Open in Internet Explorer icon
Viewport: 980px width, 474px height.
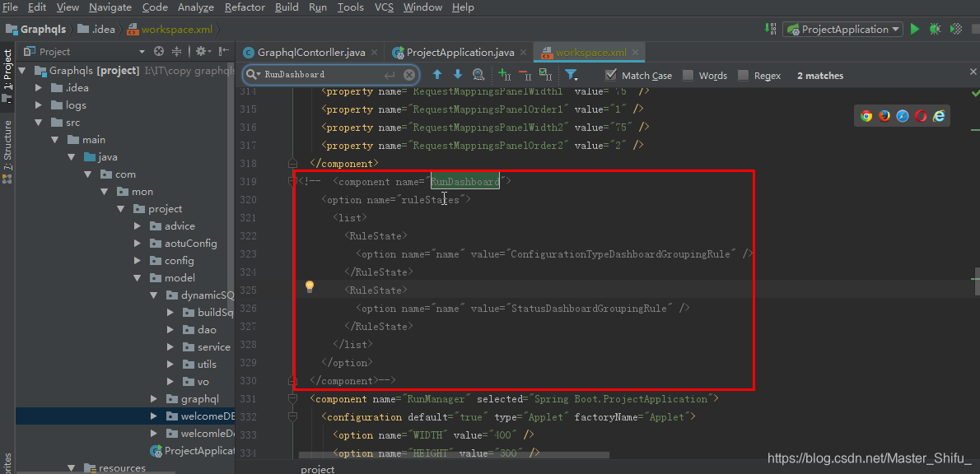coord(939,115)
